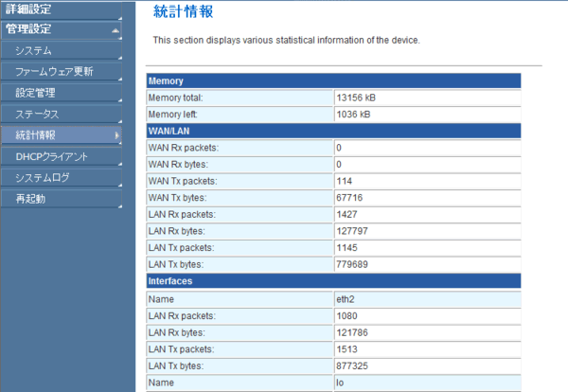Click the LAN Rx packets value 1427
The height and width of the screenshot is (392, 568).
tap(346, 215)
